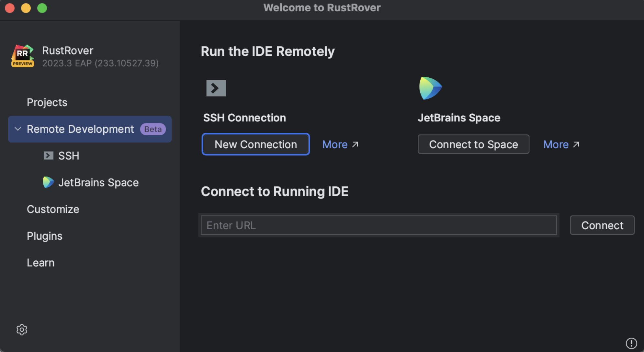Click the large JetBrains Space logo
This screenshot has height=352, width=644.
(x=430, y=88)
